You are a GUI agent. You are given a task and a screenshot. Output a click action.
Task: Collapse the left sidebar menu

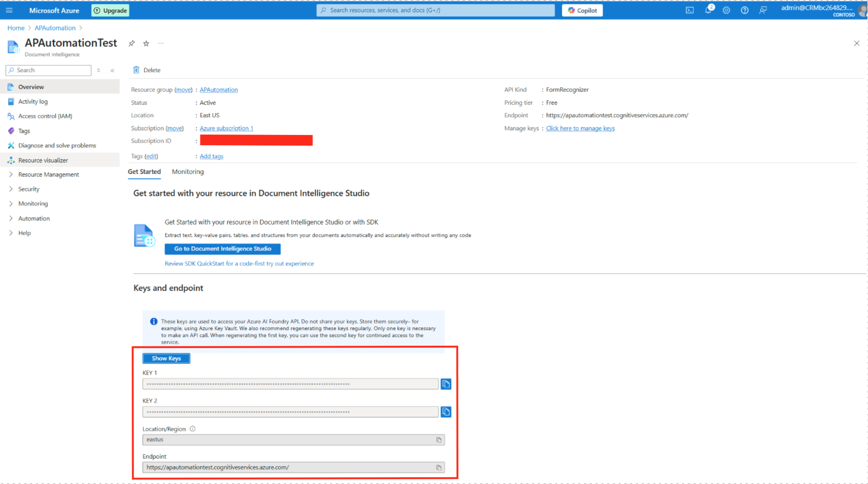coord(113,70)
